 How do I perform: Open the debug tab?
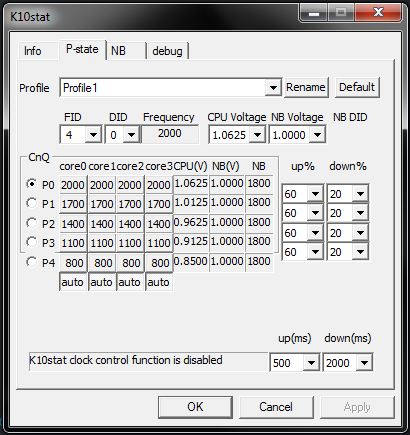[x=167, y=51]
